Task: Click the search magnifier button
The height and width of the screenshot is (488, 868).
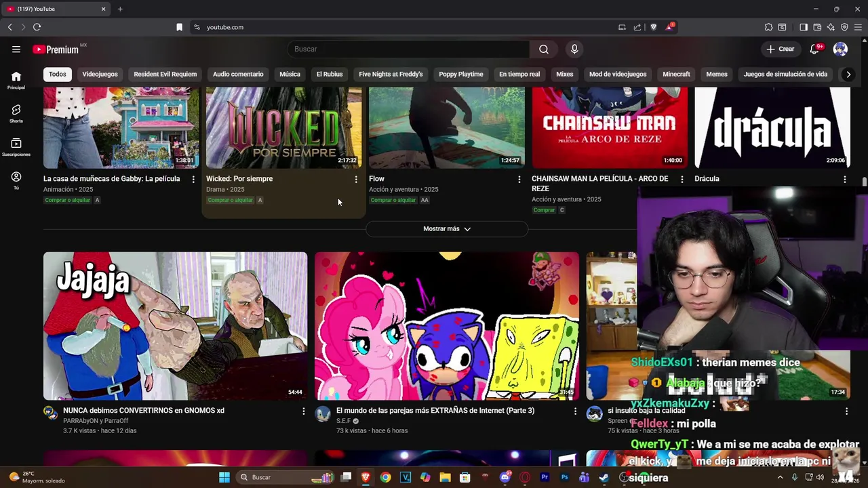Action: pos(544,49)
